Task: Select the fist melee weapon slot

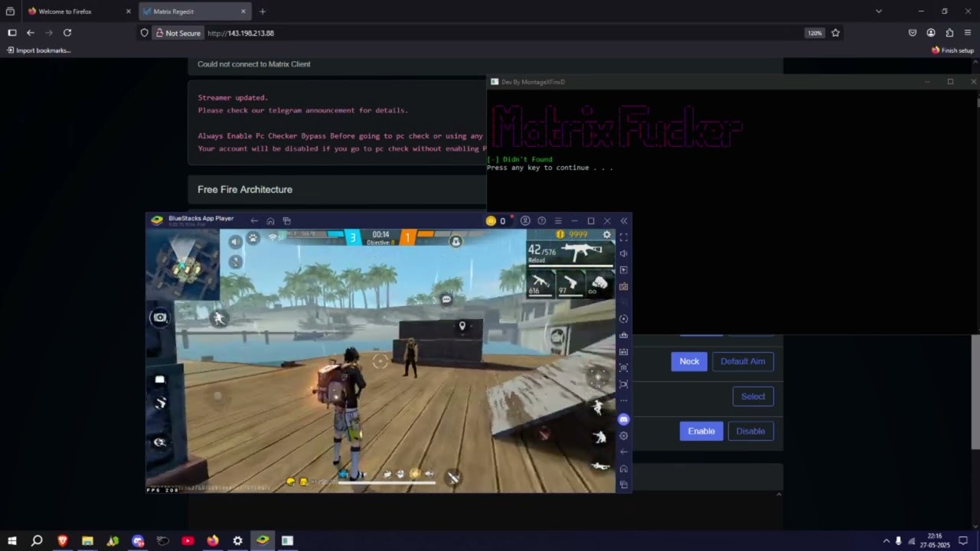Action: click(x=599, y=284)
